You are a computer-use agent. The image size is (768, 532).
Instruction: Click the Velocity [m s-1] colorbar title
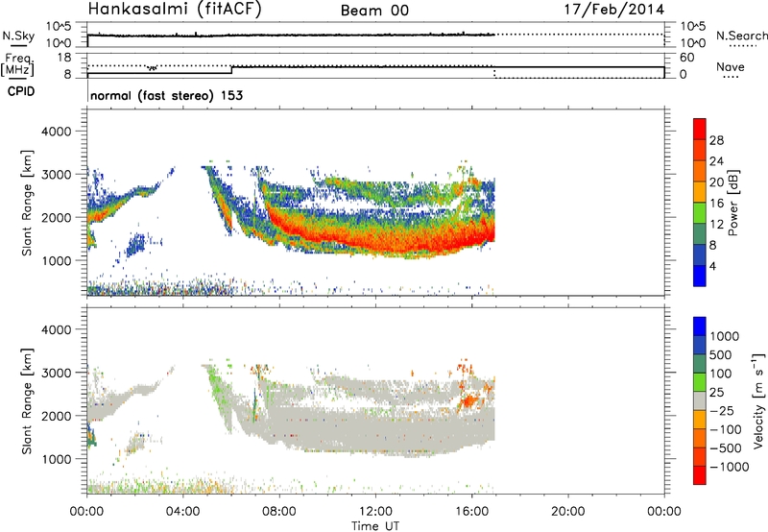pos(758,400)
